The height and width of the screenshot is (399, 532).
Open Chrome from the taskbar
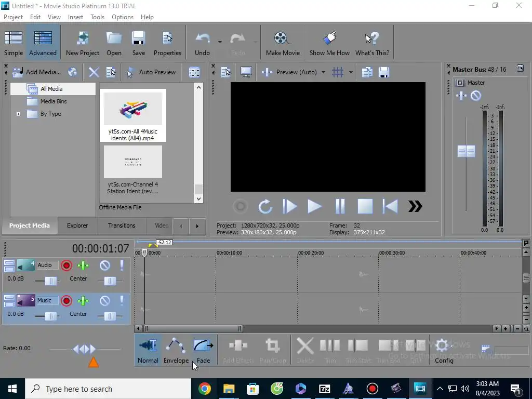tap(205, 389)
